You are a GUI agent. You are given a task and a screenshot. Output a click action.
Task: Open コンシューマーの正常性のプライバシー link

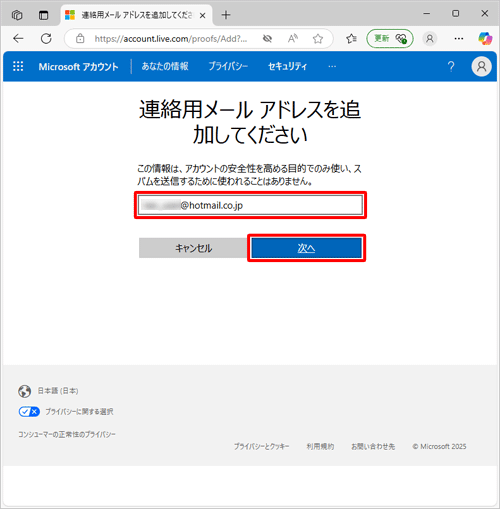[x=67, y=434]
